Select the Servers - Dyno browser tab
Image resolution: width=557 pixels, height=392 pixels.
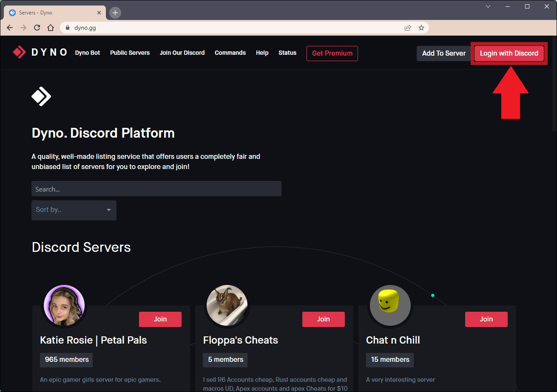[51, 13]
